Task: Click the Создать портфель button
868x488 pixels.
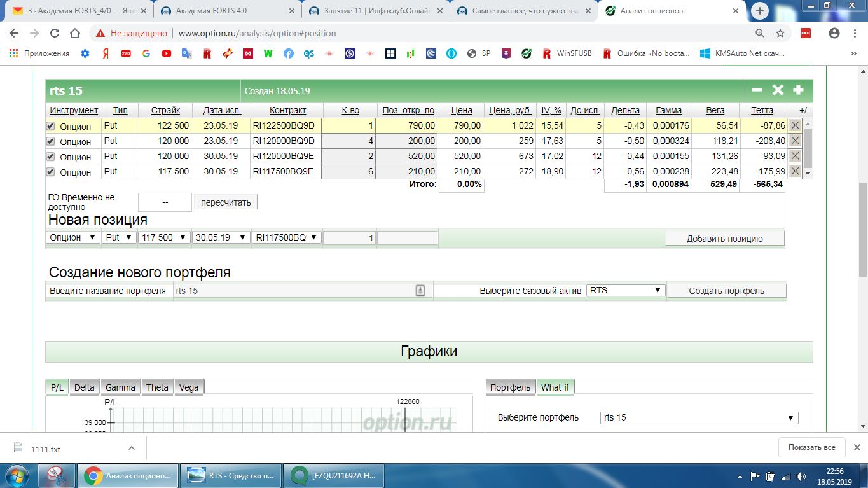Action: [727, 291]
